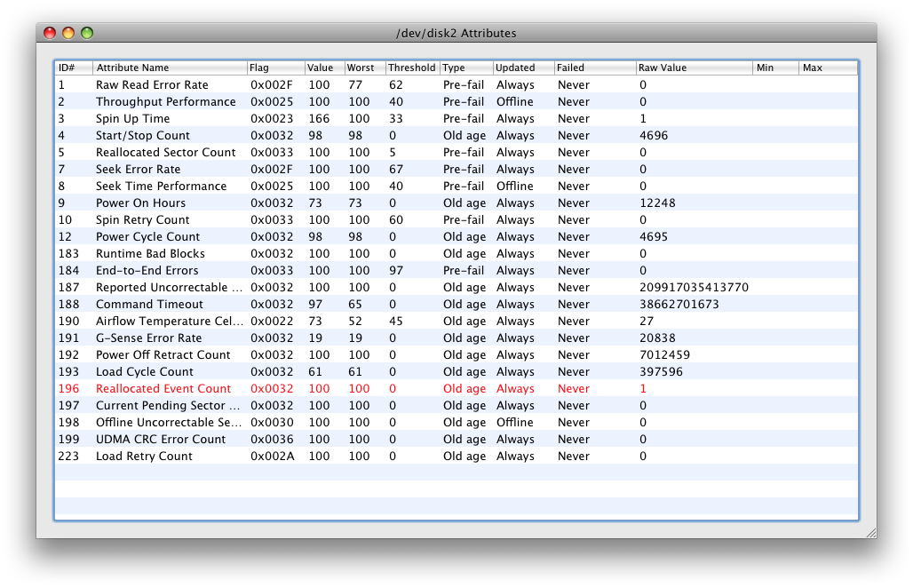913x588 pixels.
Task: Click worst value 65 for Command Timeout
Action: click(355, 305)
